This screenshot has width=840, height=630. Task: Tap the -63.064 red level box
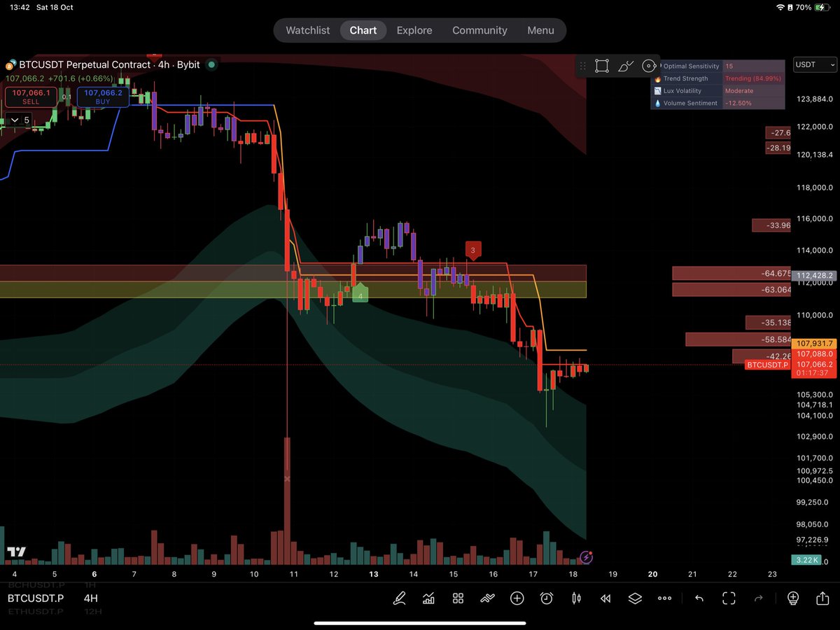(731, 290)
